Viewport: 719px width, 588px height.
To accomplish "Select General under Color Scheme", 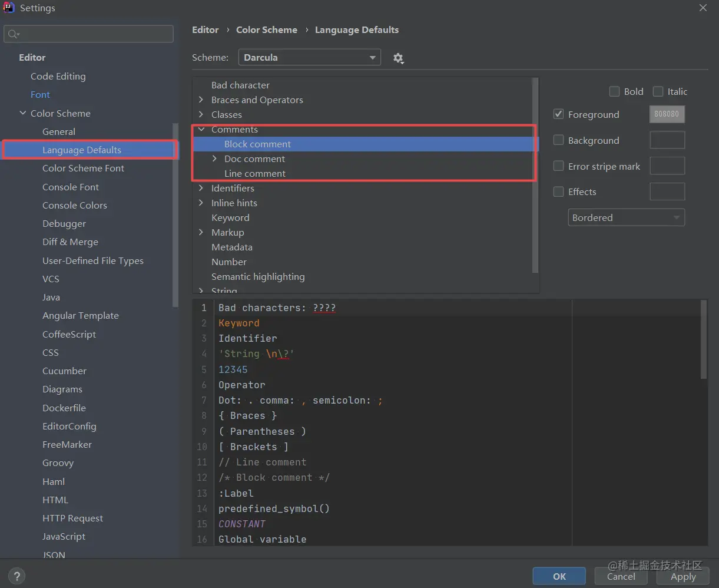I will pyautogui.click(x=59, y=131).
